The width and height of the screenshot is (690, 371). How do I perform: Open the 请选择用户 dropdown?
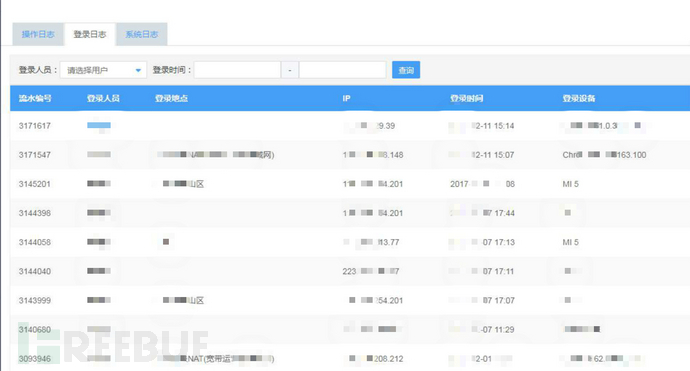(x=103, y=70)
